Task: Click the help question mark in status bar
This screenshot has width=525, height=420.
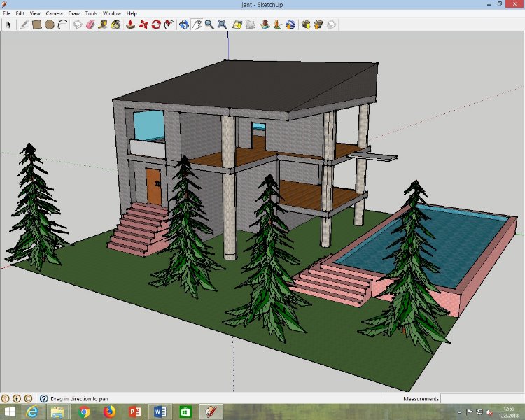Action: pos(43,399)
